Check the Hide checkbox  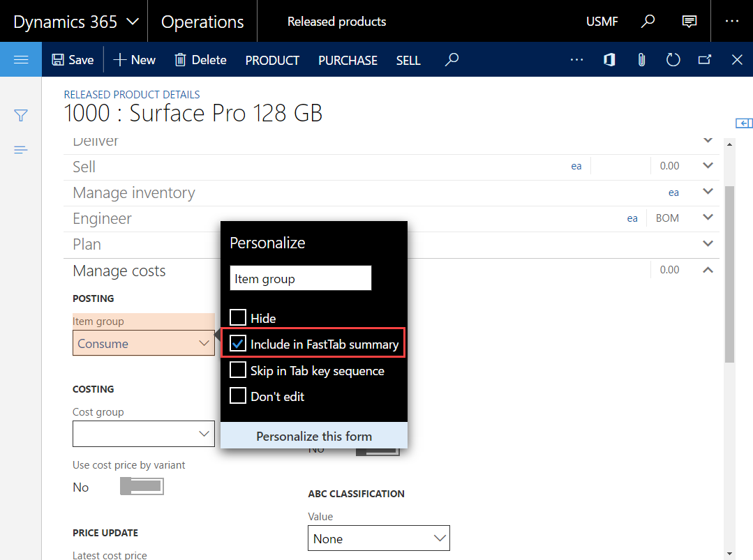click(238, 318)
